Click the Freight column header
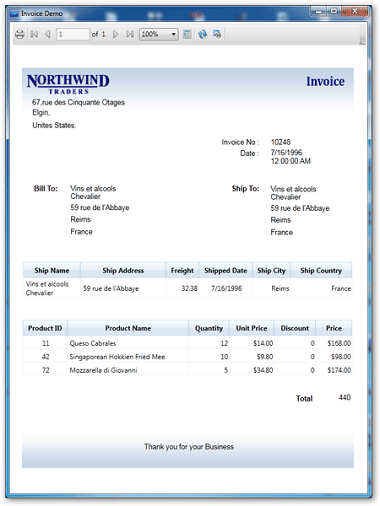 point(182,270)
